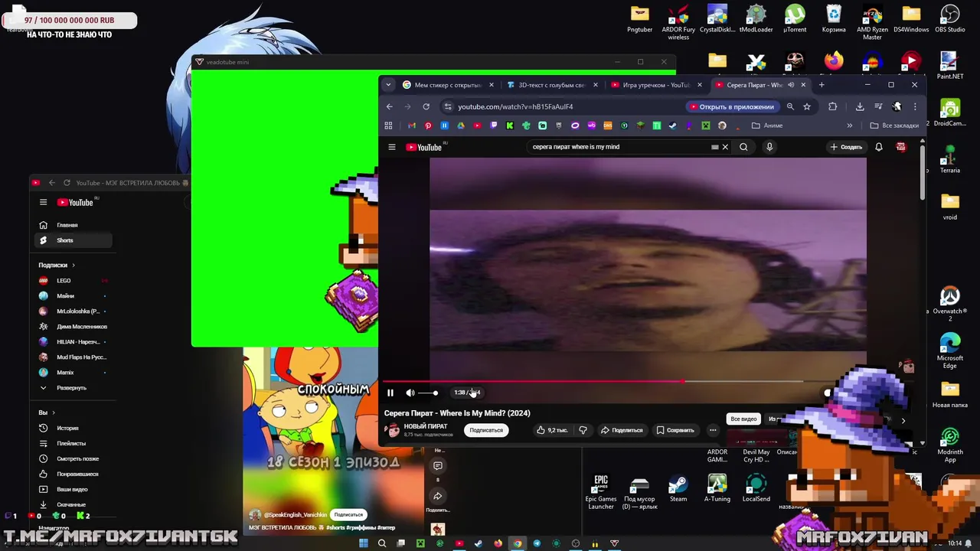The image size is (980, 551).
Task: Switch to the Мем стикер browser tab
Action: [x=449, y=85]
